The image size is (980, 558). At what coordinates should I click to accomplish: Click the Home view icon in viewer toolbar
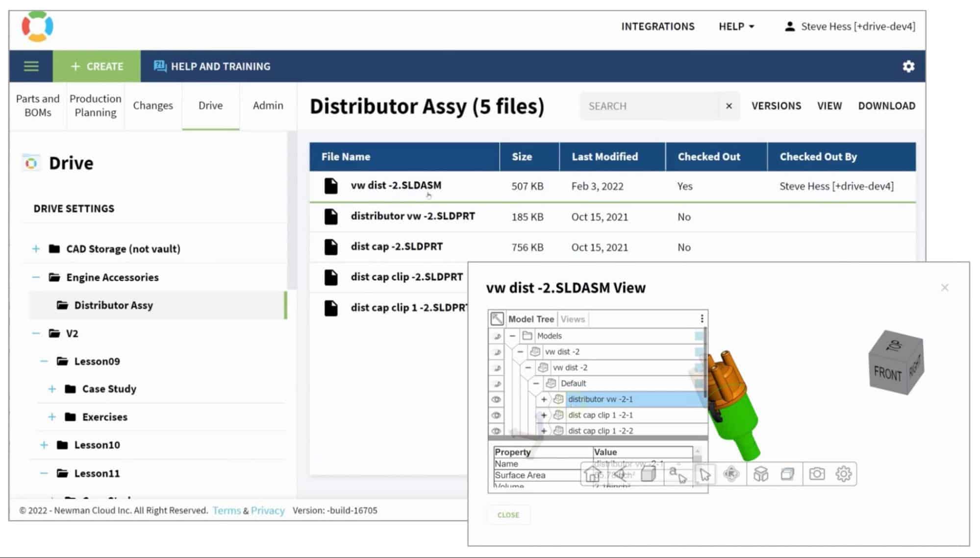tap(592, 474)
